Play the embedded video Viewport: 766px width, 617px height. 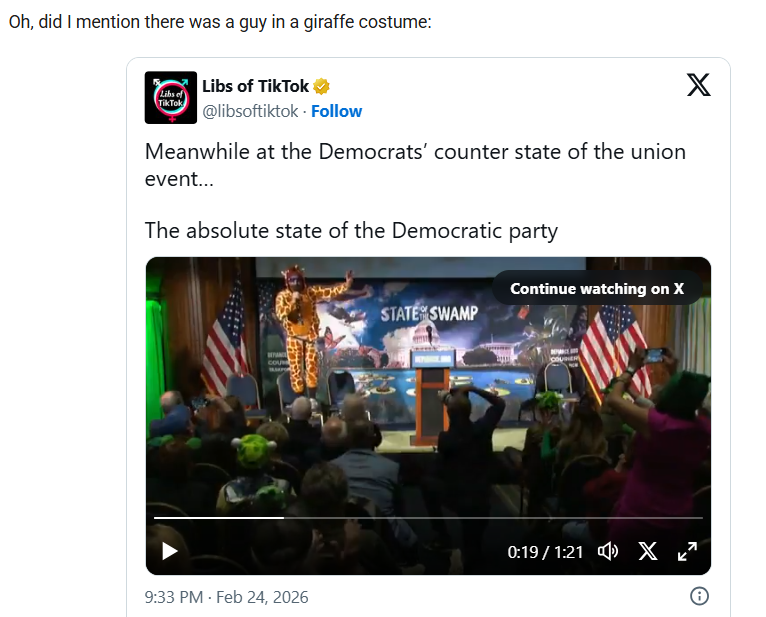(x=169, y=551)
